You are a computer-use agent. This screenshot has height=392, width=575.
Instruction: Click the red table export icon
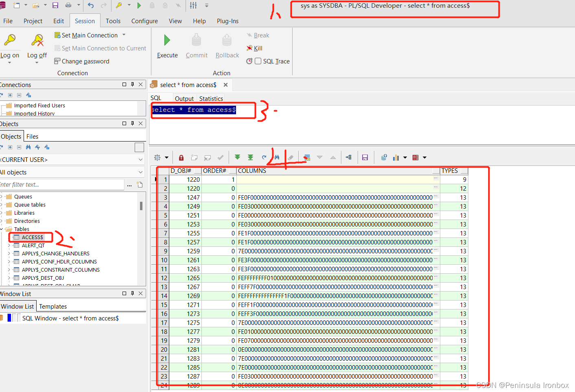tap(415, 157)
